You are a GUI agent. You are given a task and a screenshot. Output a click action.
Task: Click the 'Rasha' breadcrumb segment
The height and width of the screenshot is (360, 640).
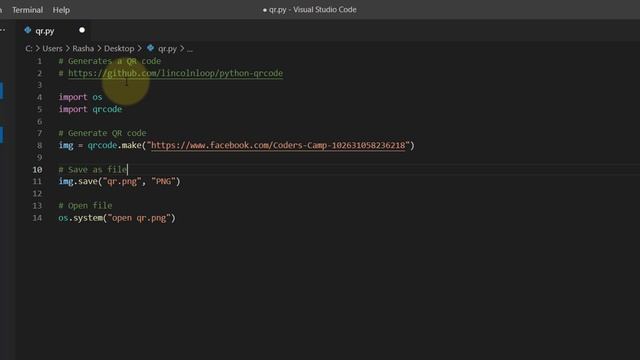83,49
